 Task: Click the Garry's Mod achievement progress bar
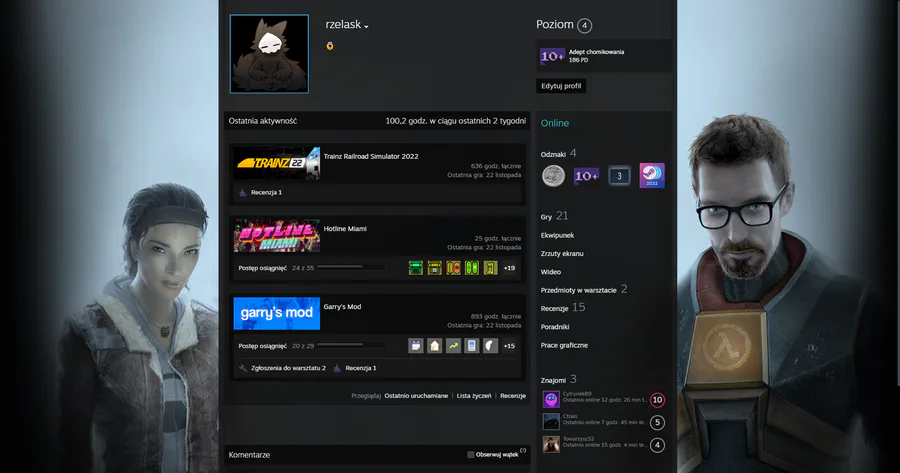pos(351,345)
